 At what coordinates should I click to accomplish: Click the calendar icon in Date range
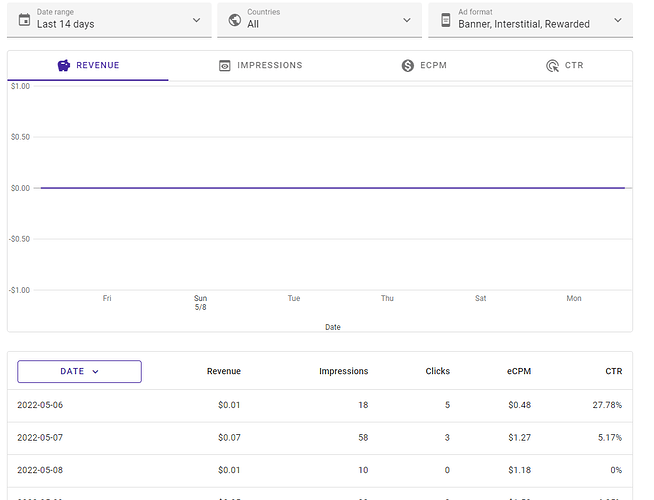click(x=25, y=20)
